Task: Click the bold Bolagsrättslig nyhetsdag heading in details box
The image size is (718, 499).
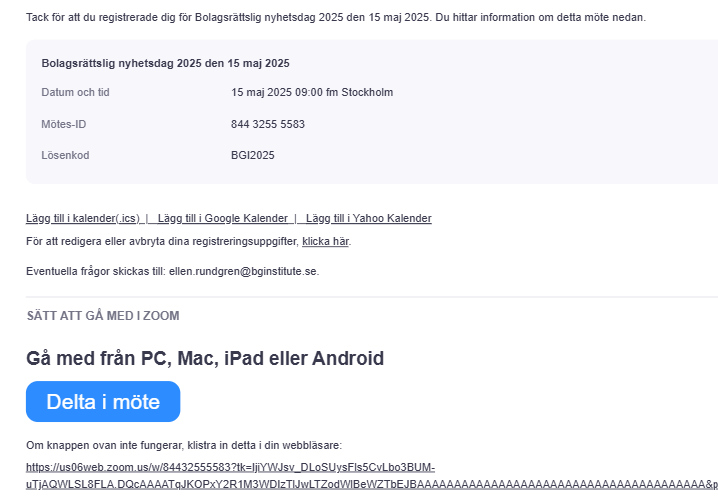Action: (x=165, y=63)
